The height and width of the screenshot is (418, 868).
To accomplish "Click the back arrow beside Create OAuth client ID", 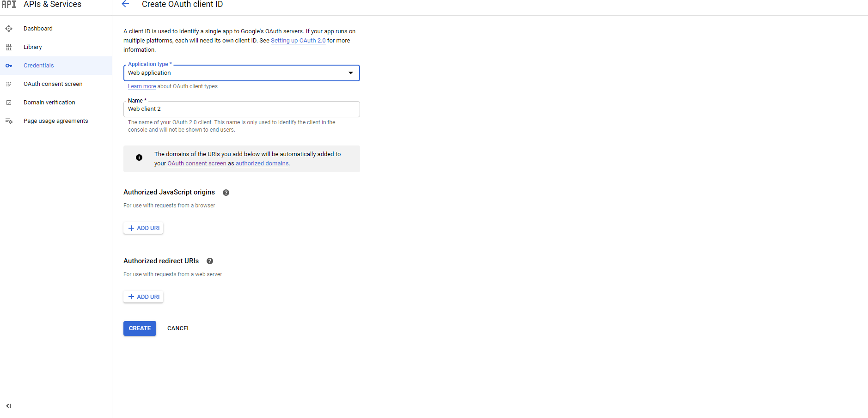I will coord(125,4).
